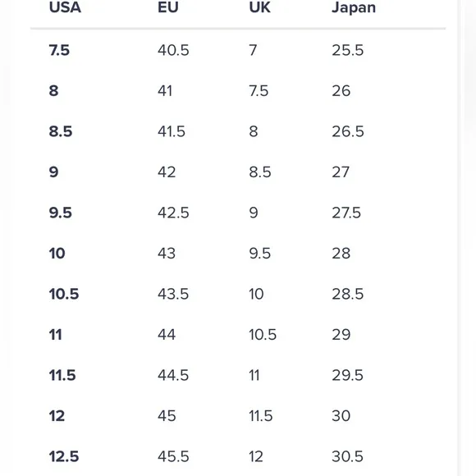Select USA size 10.5 row
The width and height of the screenshot is (476, 476).
(x=238, y=294)
